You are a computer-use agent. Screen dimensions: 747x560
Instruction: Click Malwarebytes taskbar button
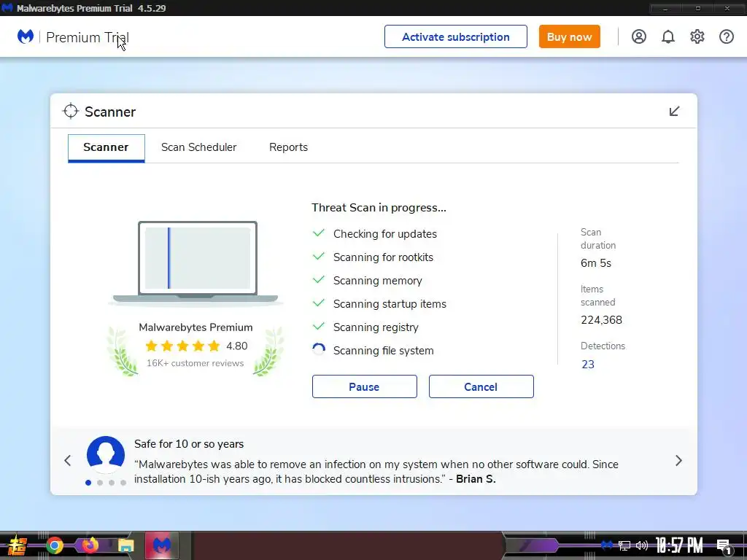[x=161, y=545]
